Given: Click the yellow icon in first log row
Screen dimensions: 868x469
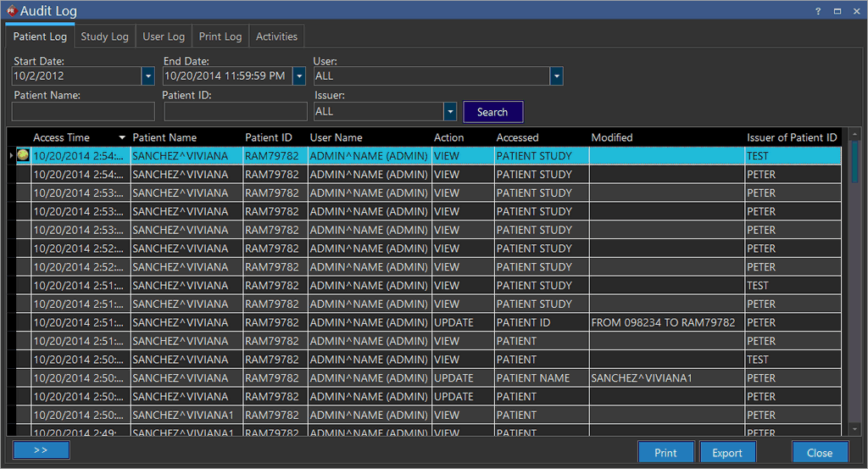Looking at the screenshot, I should pos(23,155).
